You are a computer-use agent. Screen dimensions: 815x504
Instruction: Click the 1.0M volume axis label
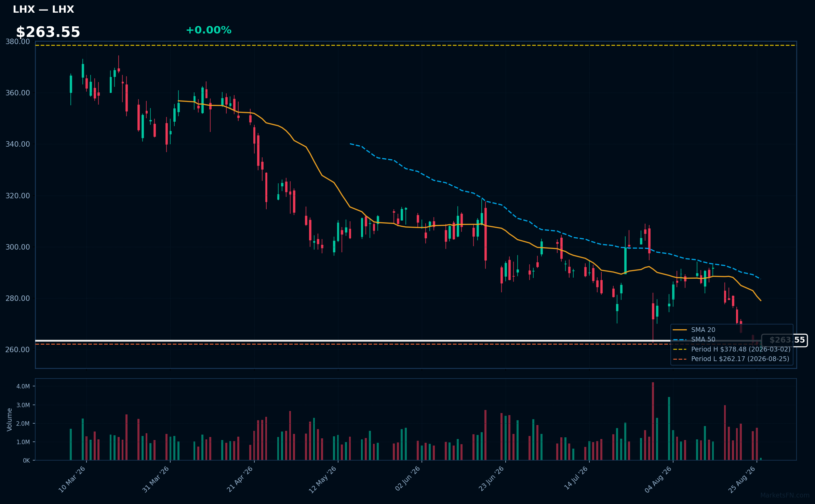click(x=23, y=442)
